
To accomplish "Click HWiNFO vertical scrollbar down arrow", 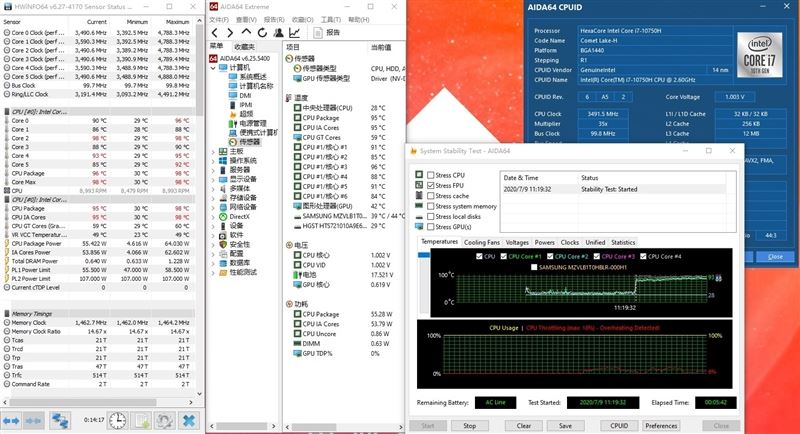I will [x=199, y=394].
